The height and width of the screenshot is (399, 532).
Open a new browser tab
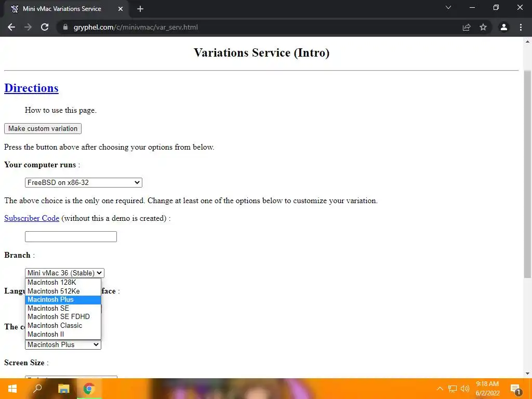140,9
